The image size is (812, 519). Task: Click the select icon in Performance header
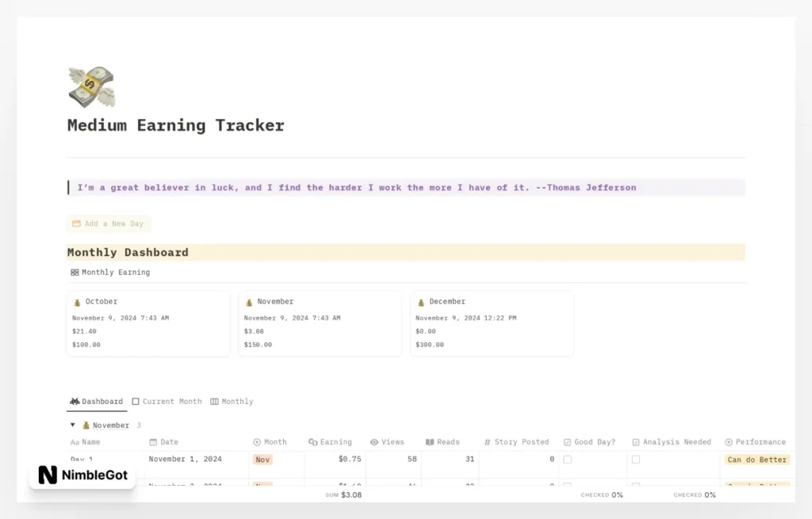729,442
